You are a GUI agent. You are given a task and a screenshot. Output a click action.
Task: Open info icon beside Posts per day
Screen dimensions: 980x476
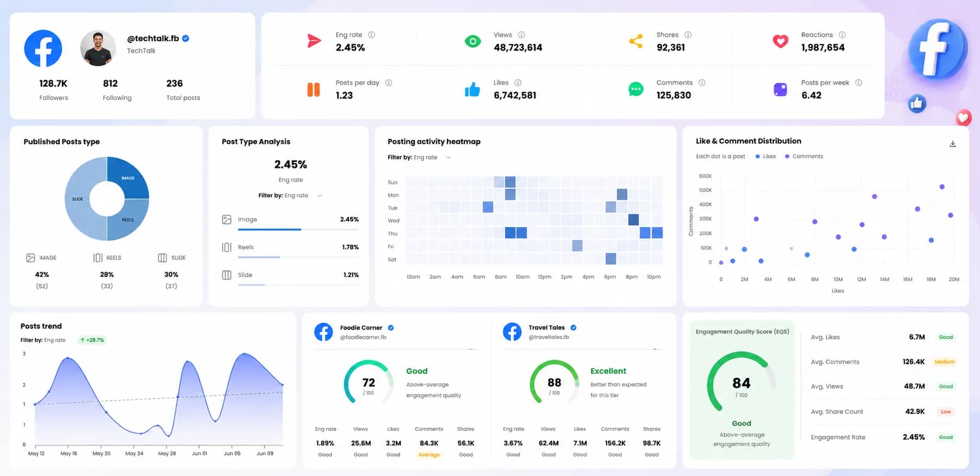389,83
